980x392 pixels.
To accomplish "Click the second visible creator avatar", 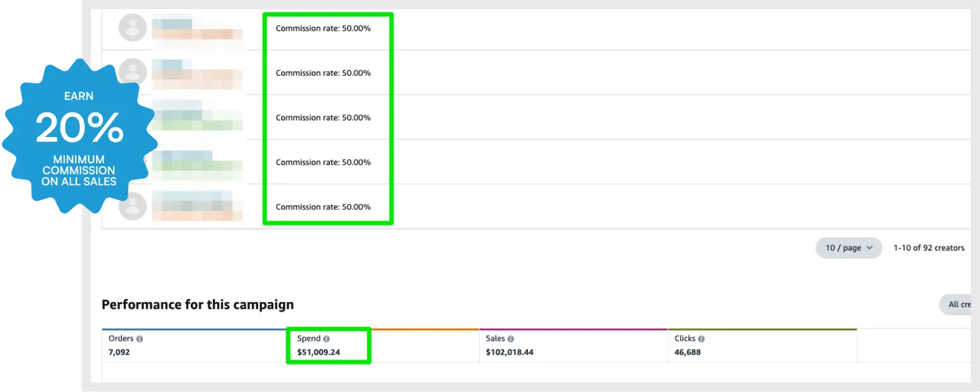I will click(x=133, y=72).
